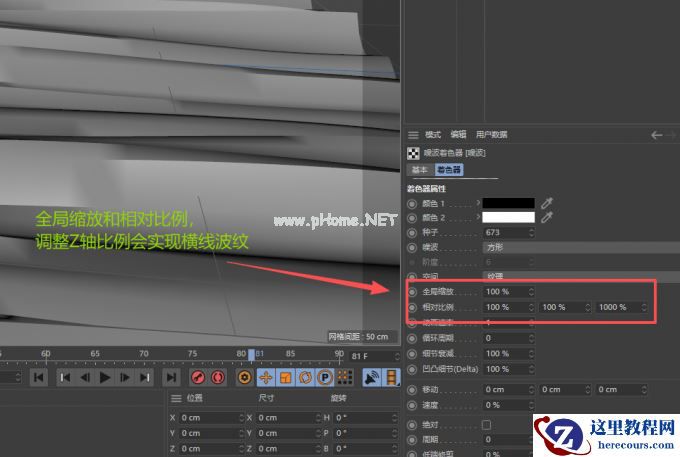Click the red record active objects icon
Viewport: 680px width, 457px height.
point(198,377)
